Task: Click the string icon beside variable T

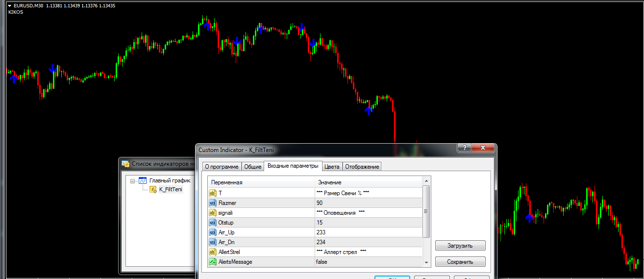Action: 212,193
